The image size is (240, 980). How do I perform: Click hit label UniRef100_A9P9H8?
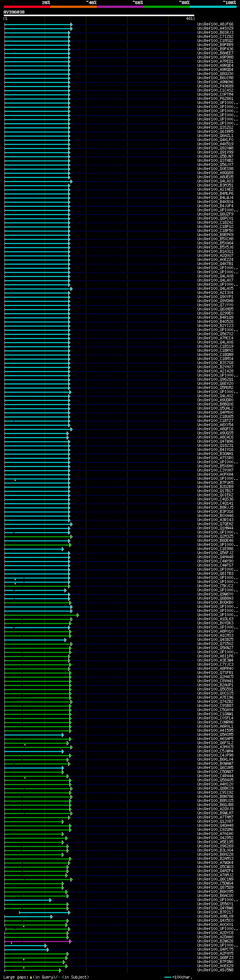point(215,57)
